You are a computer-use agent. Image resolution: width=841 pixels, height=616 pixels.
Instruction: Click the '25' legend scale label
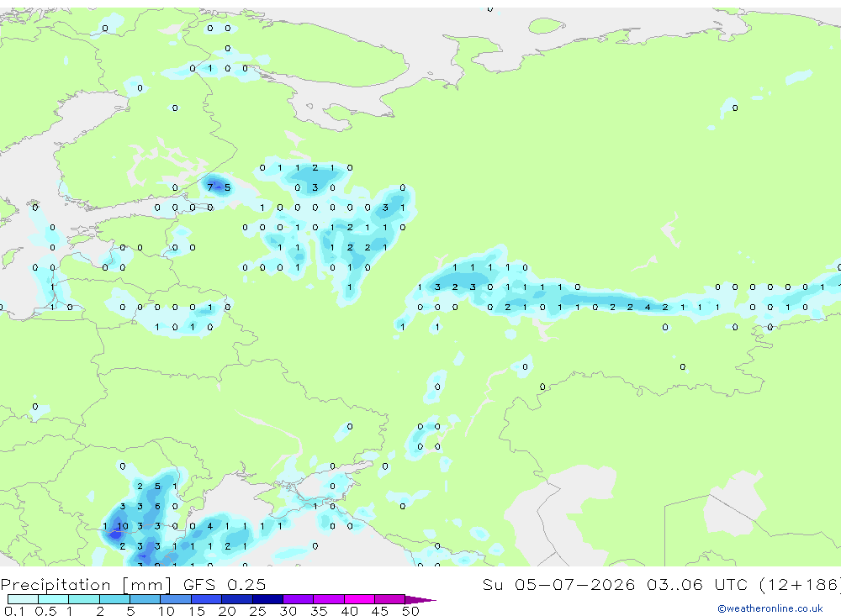coord(257,611)
